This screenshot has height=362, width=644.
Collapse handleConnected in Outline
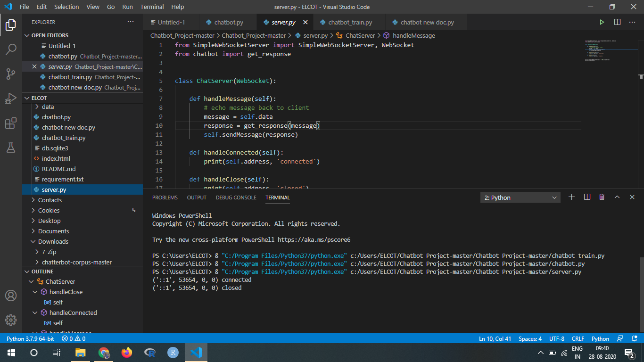click(x=35, y=313)
